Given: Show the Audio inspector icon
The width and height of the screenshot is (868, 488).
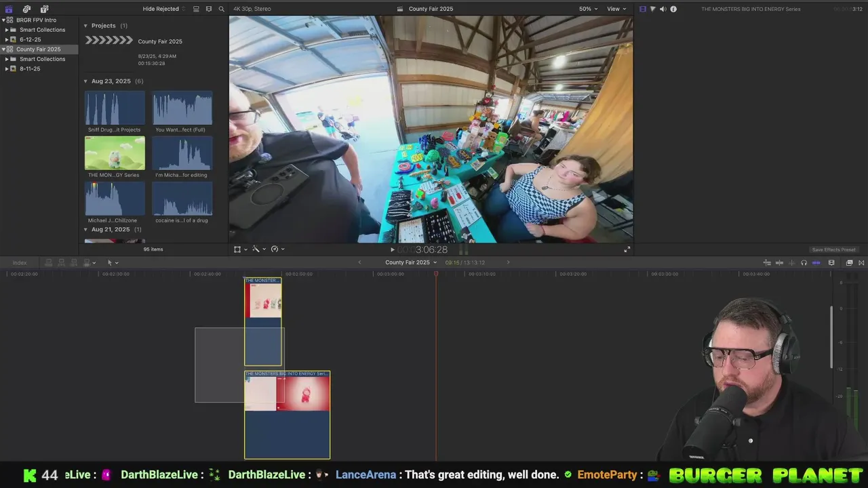Looking at the screenshot, I should 663,9.
